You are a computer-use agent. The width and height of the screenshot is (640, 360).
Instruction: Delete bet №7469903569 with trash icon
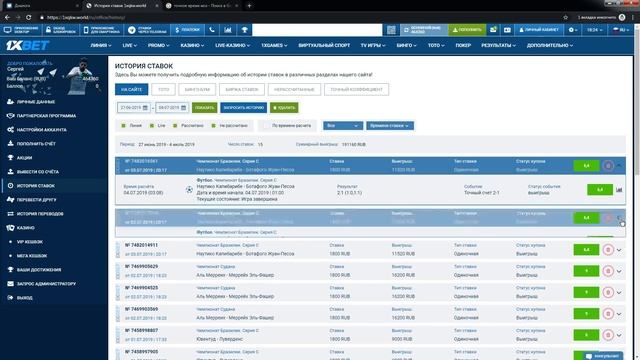click(x=608, y=313)
